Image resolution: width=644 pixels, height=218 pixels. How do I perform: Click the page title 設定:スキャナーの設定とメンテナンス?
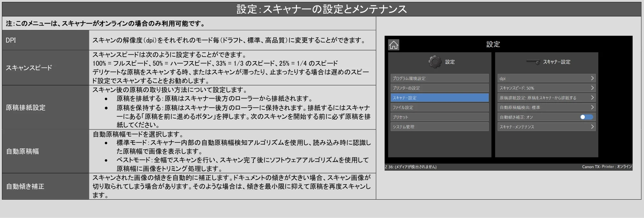pos(322,9)
